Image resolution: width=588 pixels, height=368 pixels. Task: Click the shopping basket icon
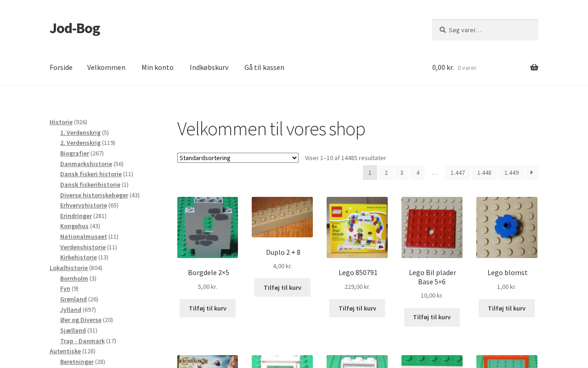(x=534, y=68)
